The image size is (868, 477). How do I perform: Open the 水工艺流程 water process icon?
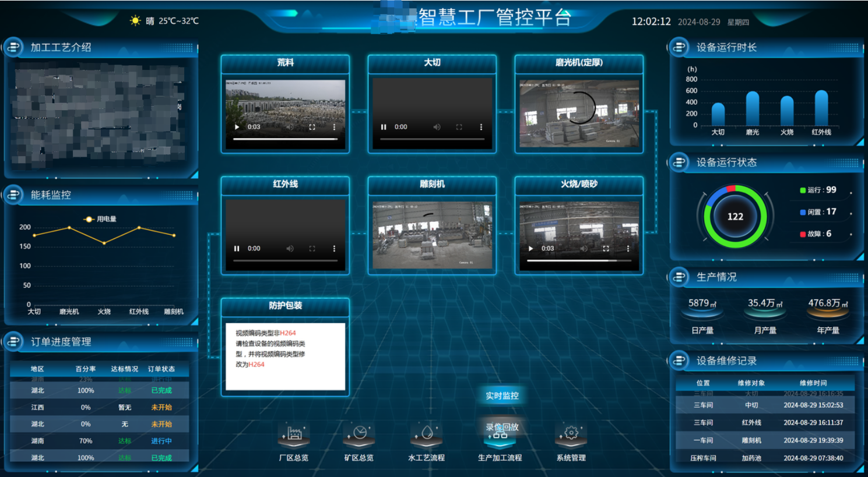tap(426, 434)
